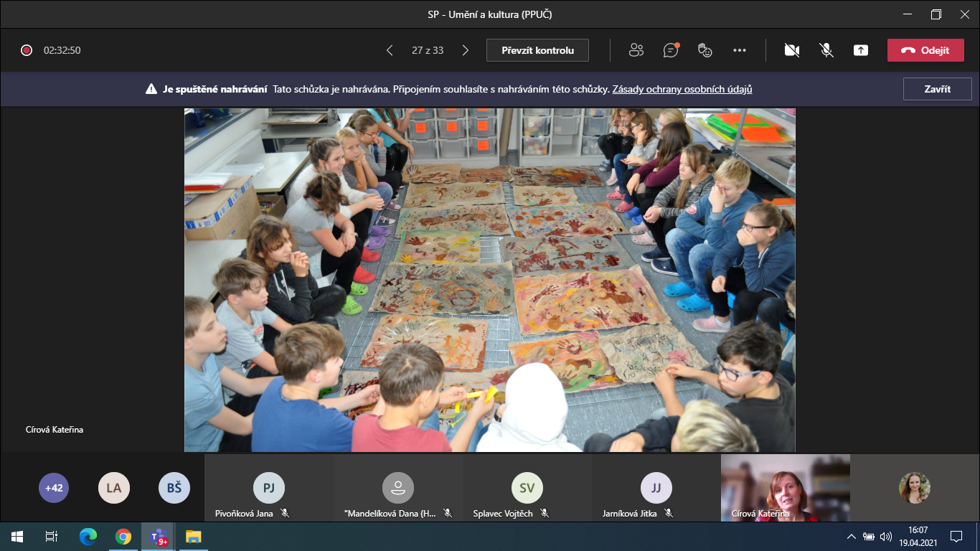Go to the previous slide
The height and width of the screenshot is (551, 980).
[x=390, y=50]
